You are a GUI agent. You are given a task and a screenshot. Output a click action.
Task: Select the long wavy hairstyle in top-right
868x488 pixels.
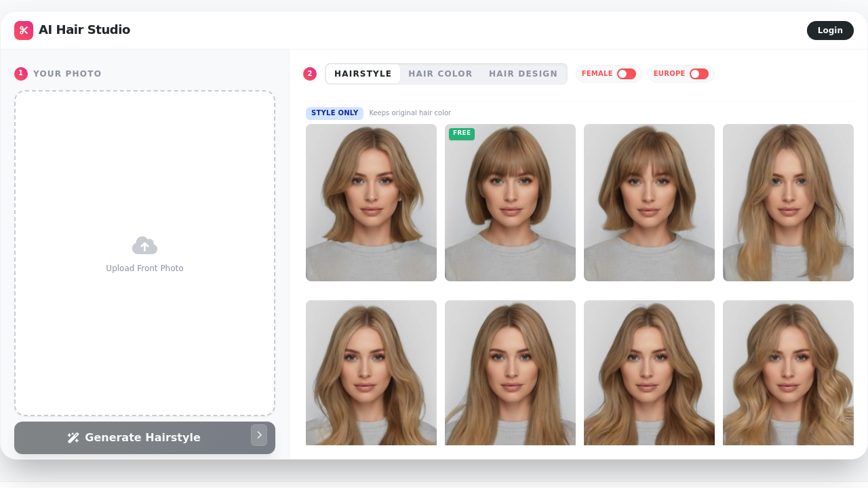(x=788, y=203)
